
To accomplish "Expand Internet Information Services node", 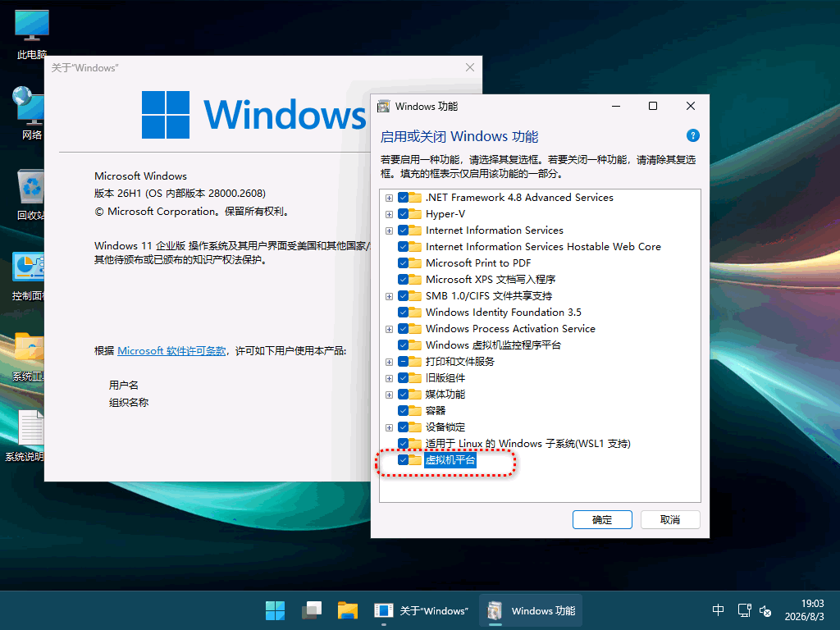I will point(389,231).
